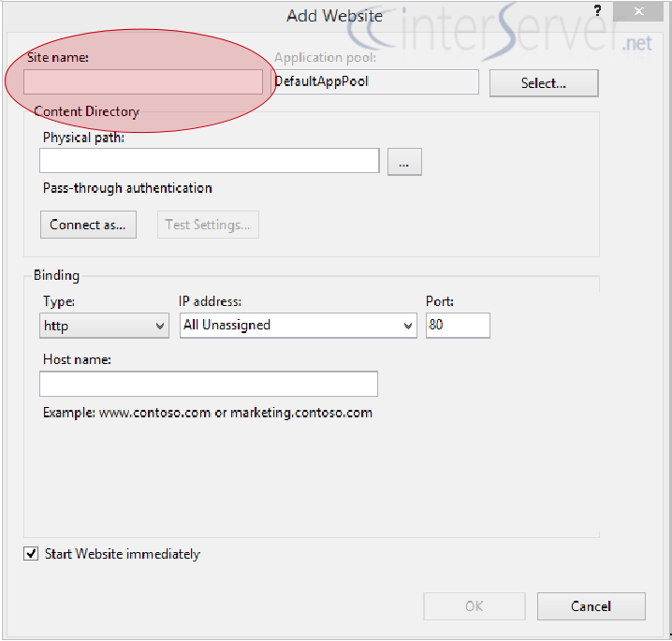The height and width of the screenshot is (641, 672).
Task: Click the Physical path input field
Action: click(209, 161)
